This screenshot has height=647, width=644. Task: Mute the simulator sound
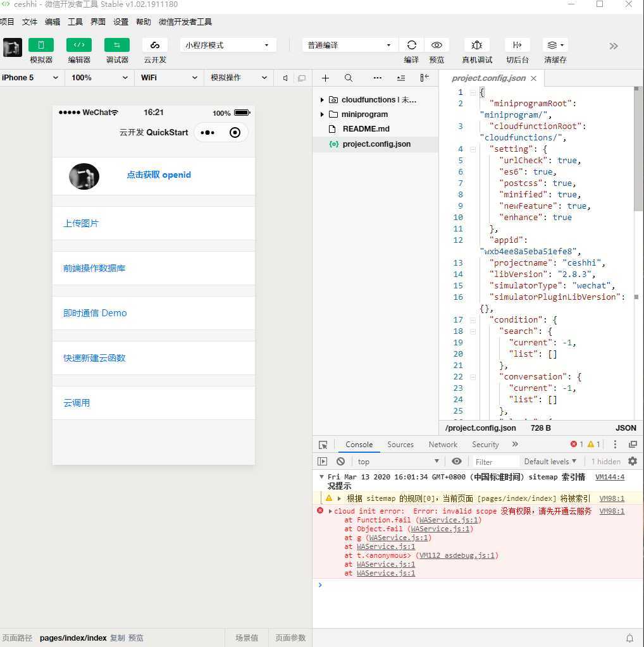[x=285, y=78]
